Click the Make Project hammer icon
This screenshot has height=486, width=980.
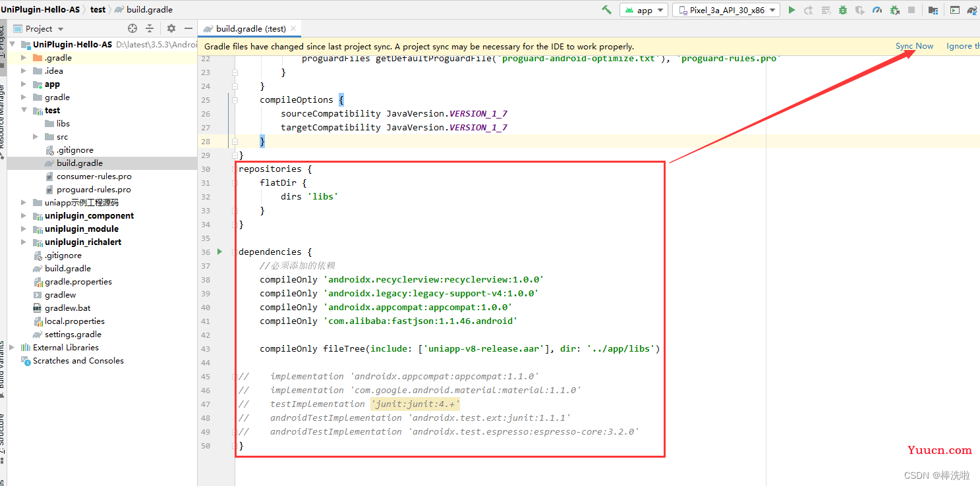pyautogui.click(x=606, y=10)
